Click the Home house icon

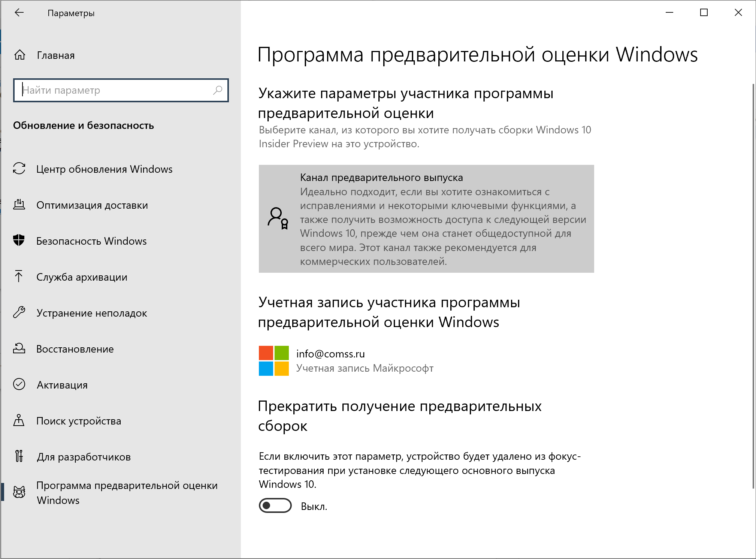tap(19, 55)
